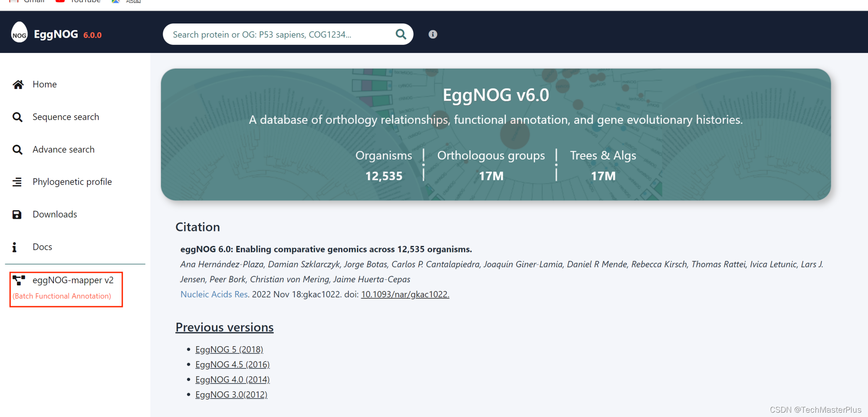Click the Advance search magnifier icon
The width and height of the screenshot is (868, 417).
(17, 150)
